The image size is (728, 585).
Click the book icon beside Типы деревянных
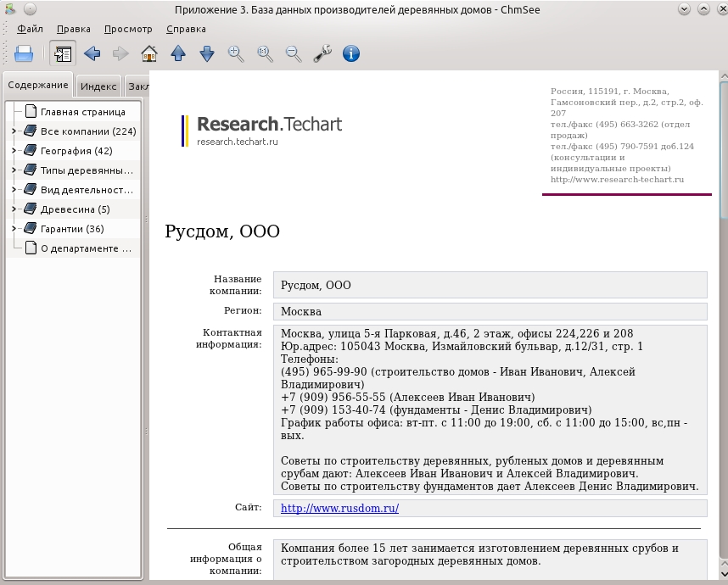tap(31, 170)
